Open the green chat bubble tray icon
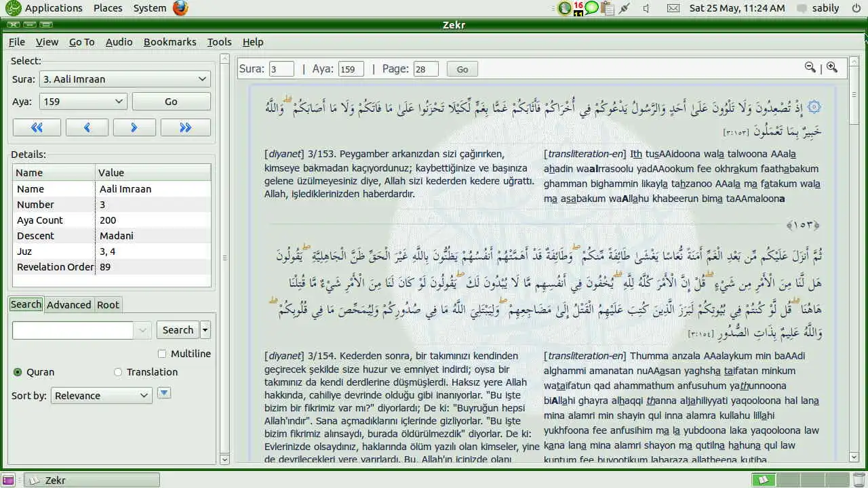The image size is (868, 488). (x=592, y=8)
